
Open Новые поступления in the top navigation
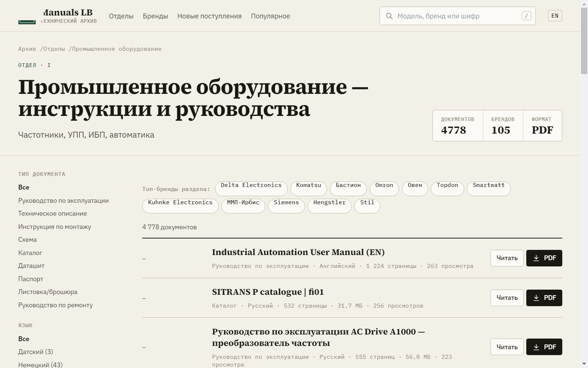click(209, 16)
